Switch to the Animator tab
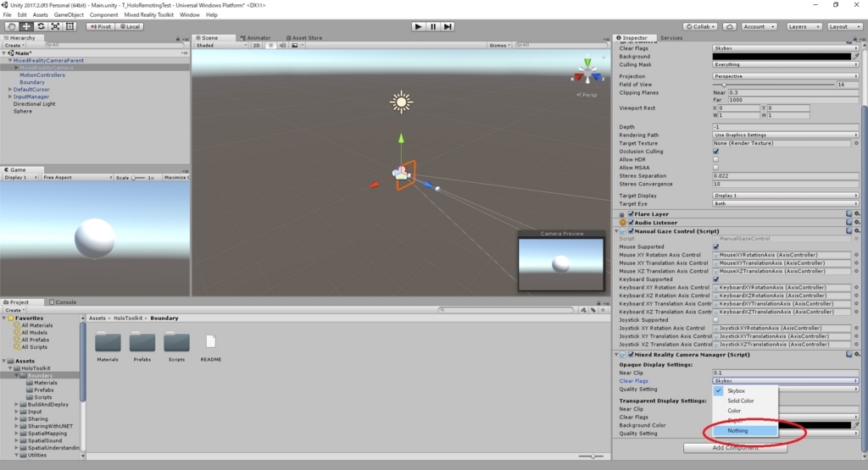The height and width of the screenshot is (470, 868). 255,37
